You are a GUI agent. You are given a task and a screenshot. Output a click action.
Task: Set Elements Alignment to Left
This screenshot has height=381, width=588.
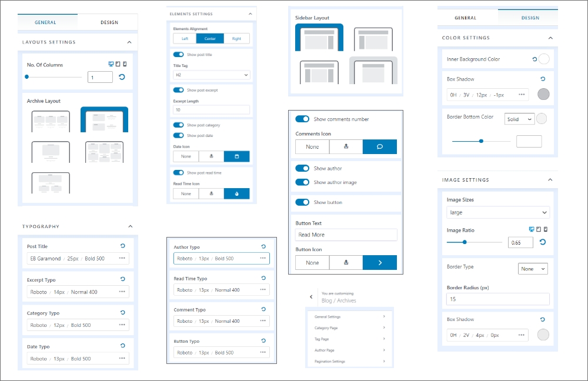pyautogui.click(x=185, y=39)
